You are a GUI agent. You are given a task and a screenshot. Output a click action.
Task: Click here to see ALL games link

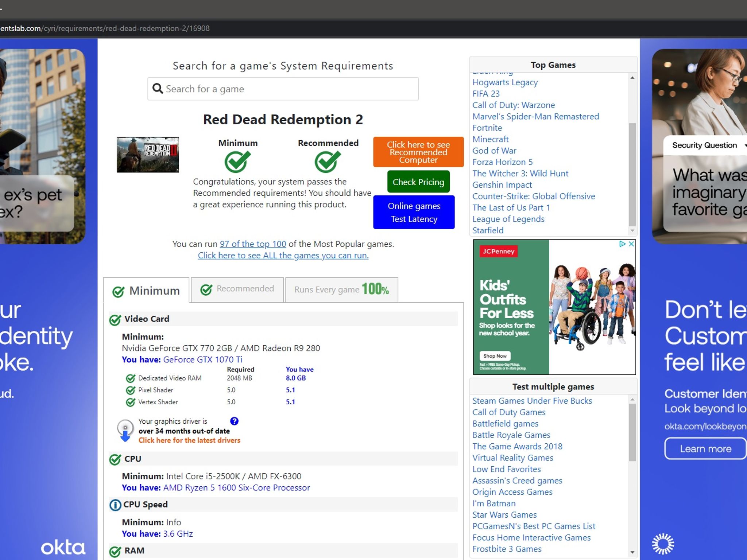pyautogui.click(x=283, y=255)
